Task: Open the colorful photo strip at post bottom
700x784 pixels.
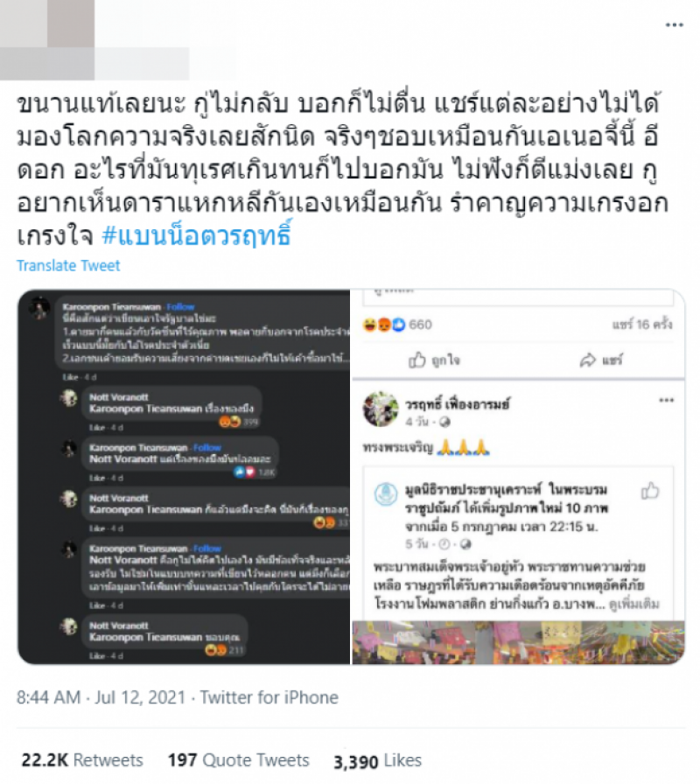Action: pyautogui.click(x=519, y=642)
